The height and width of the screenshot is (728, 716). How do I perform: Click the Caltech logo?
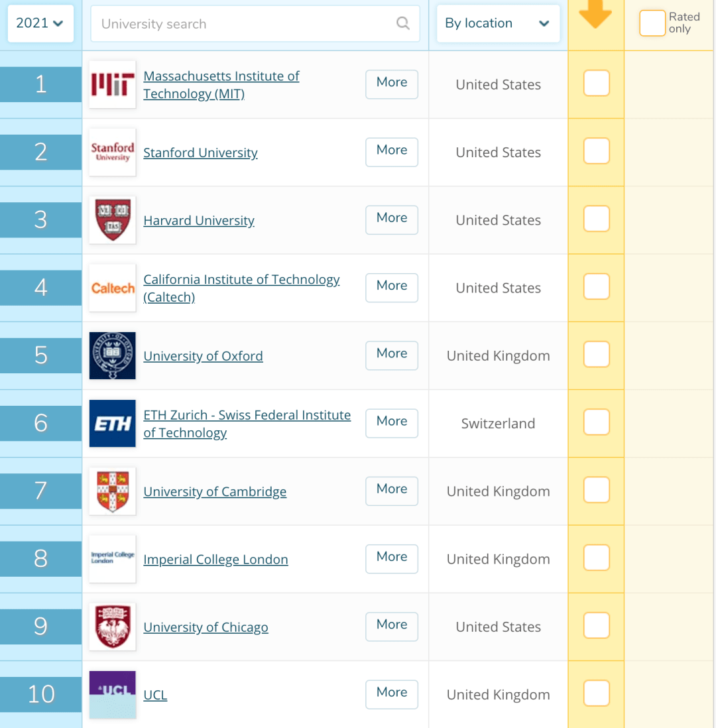click(112, 288)
